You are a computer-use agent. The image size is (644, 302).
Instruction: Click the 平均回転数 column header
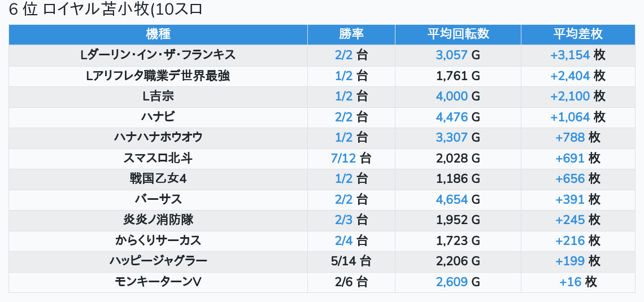[458, 34]
